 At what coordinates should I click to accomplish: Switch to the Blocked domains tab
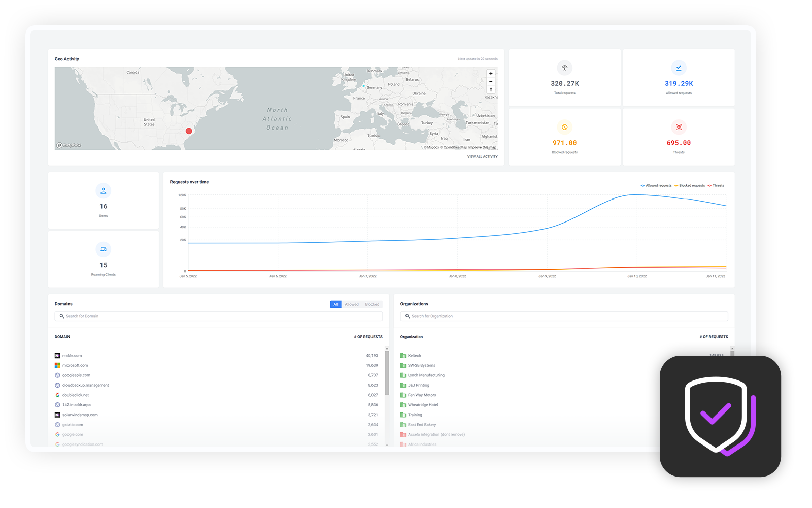372,305
